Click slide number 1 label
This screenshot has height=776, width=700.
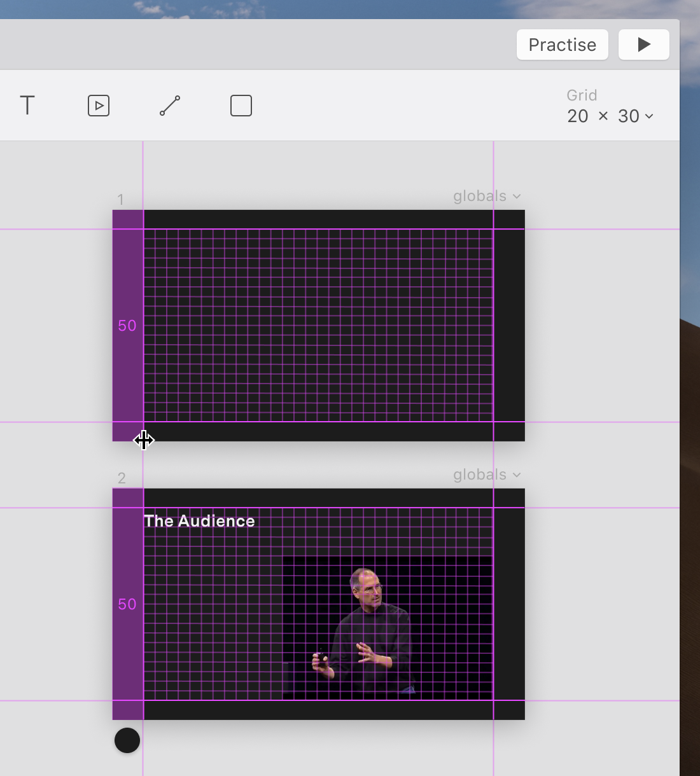(x=120, y=200)
